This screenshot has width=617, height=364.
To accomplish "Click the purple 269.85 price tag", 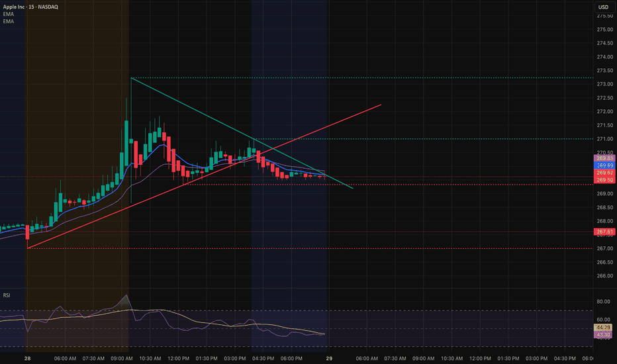I will 606,159.
